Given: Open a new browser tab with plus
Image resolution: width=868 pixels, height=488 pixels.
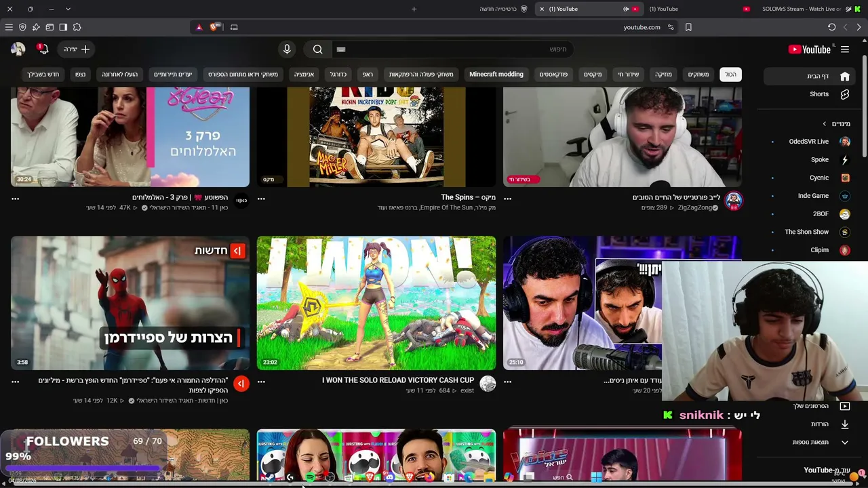Looking at the screenshot, I should (414, 9).
